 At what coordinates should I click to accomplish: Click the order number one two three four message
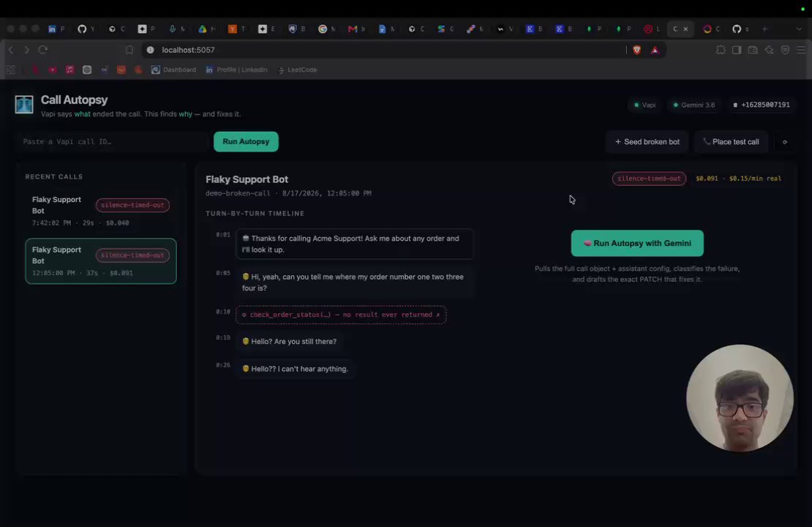pyautogui.click(x=354, y=283)
